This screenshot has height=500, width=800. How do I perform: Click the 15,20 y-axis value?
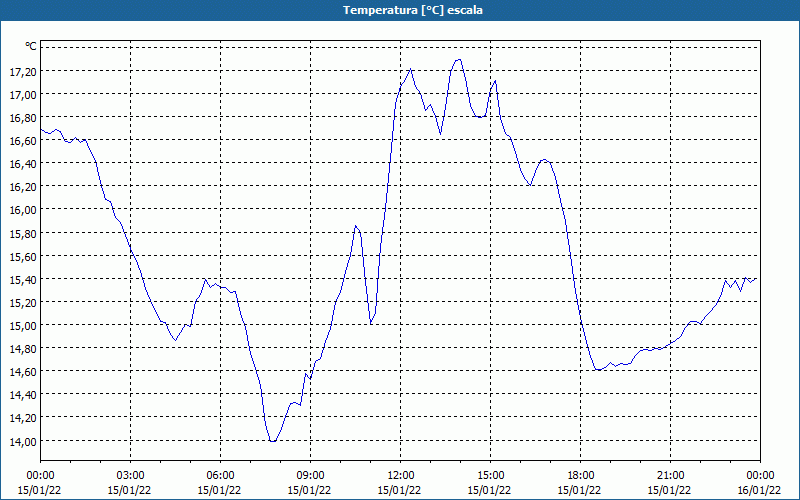(x=23, y=303)
